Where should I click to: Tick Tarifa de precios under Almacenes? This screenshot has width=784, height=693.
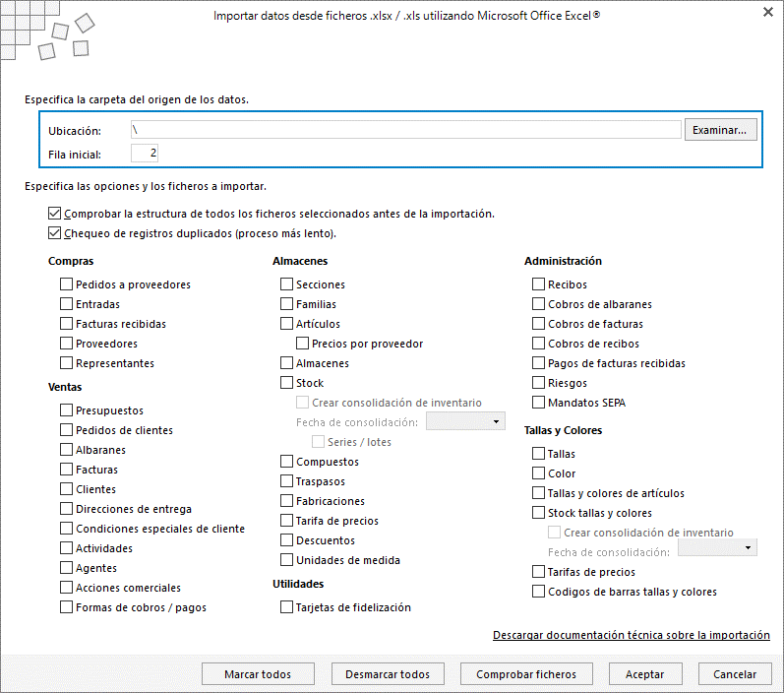click(286, 521)
